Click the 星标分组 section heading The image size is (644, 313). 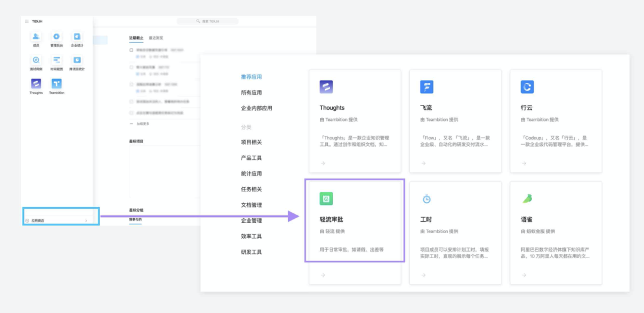pos(136,210)
